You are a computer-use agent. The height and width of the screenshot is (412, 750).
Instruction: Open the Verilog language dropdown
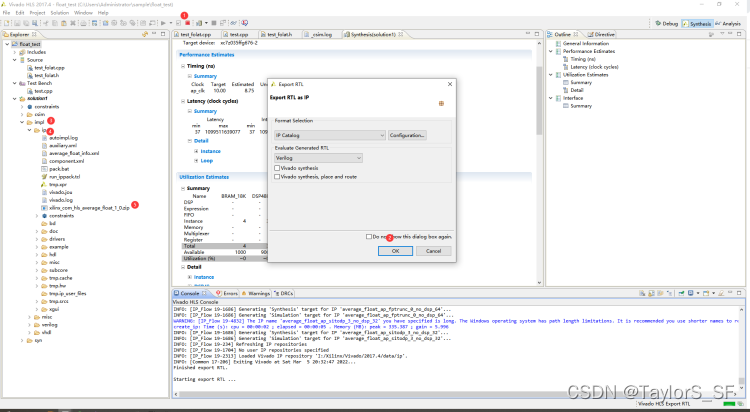tap(319, 158)
